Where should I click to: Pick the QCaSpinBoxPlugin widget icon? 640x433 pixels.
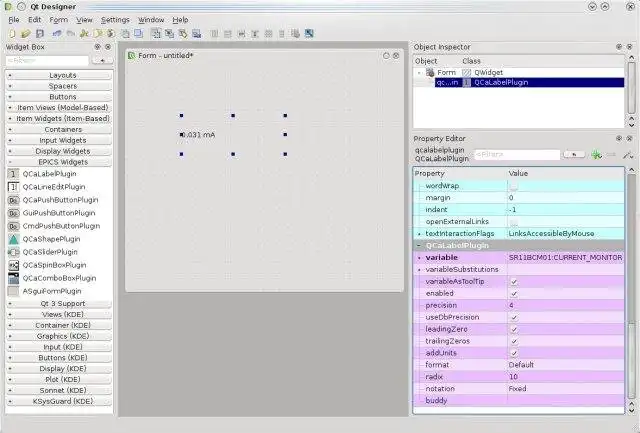click(13, 265)
